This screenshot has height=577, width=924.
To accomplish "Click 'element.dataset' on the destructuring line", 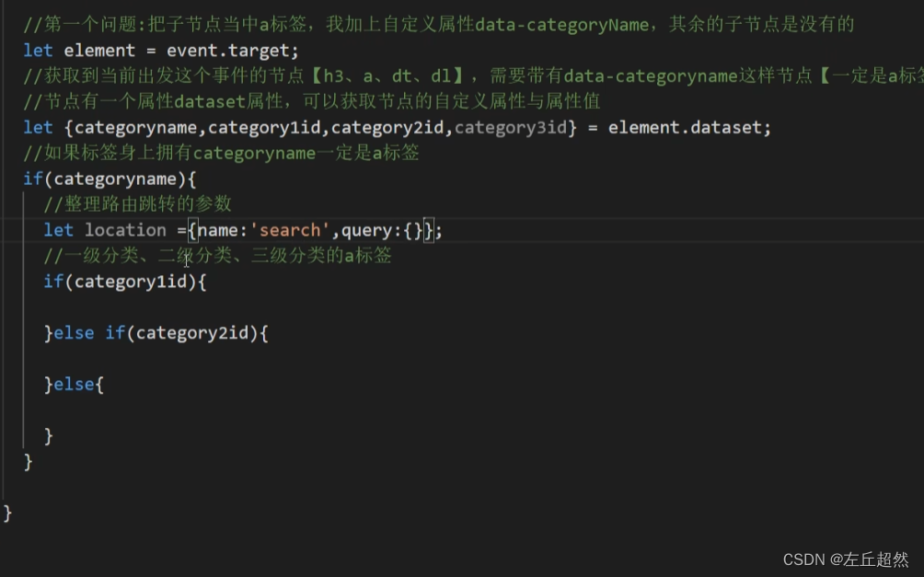I will (685, 128).
